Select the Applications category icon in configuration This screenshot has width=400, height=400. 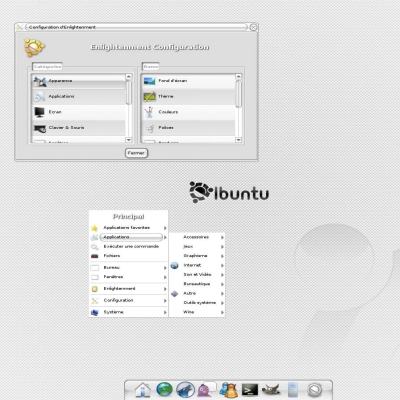(40, 97)
